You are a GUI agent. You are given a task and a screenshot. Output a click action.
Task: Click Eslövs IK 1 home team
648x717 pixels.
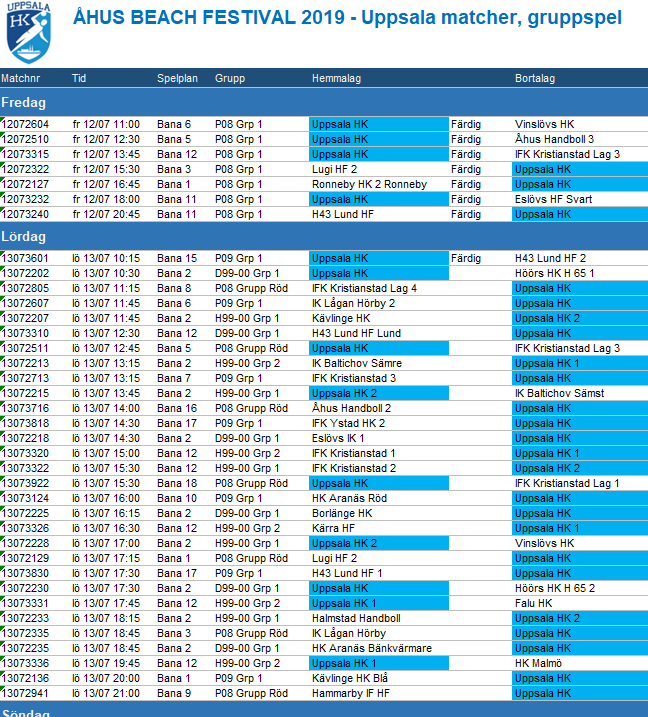[x=338, y=439]
